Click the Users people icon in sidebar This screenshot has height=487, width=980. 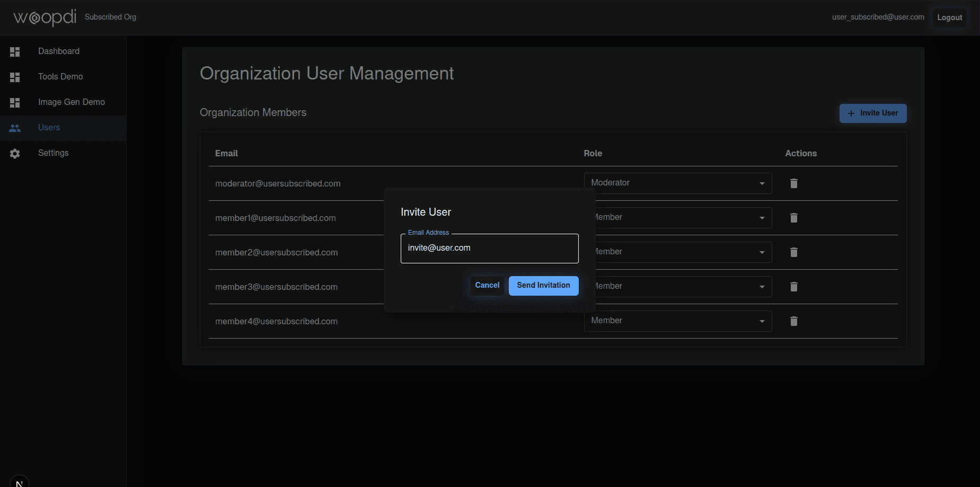(15, 128)
